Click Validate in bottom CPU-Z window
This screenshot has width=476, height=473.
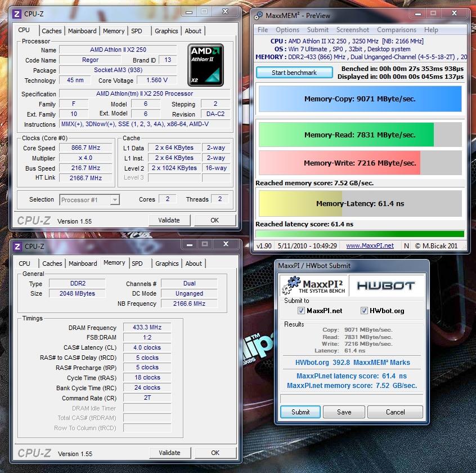pos(170,453)
